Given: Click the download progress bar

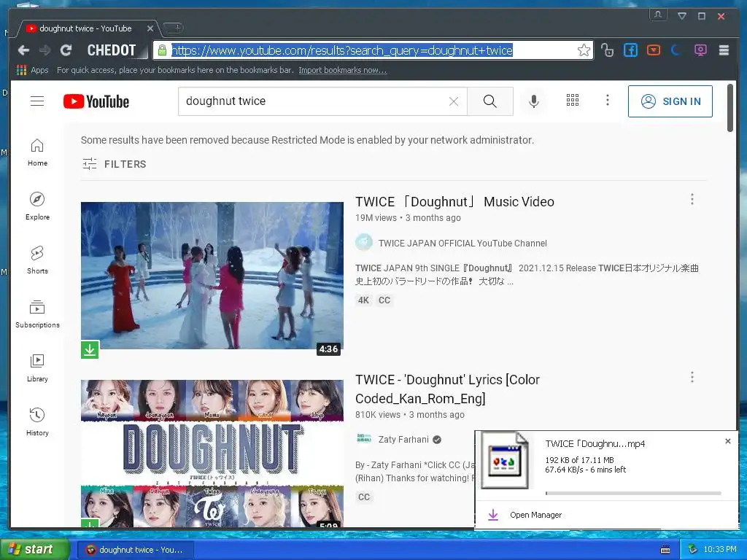Looking at the screenshot, I should [633, 494].
